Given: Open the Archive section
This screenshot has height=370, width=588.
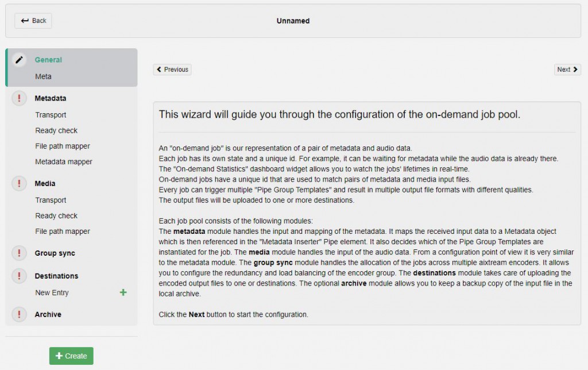Looking at the screenshot, I should 48,314.
